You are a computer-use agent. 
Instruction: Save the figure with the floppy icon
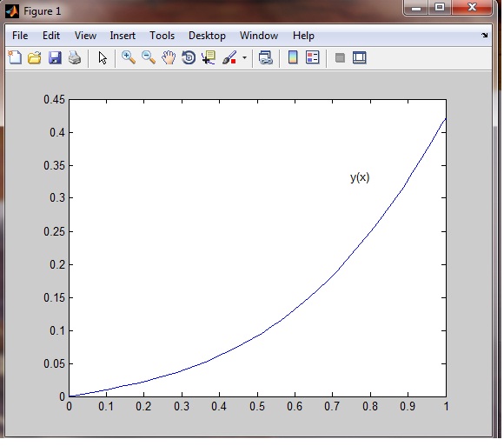tap(55, 58)
